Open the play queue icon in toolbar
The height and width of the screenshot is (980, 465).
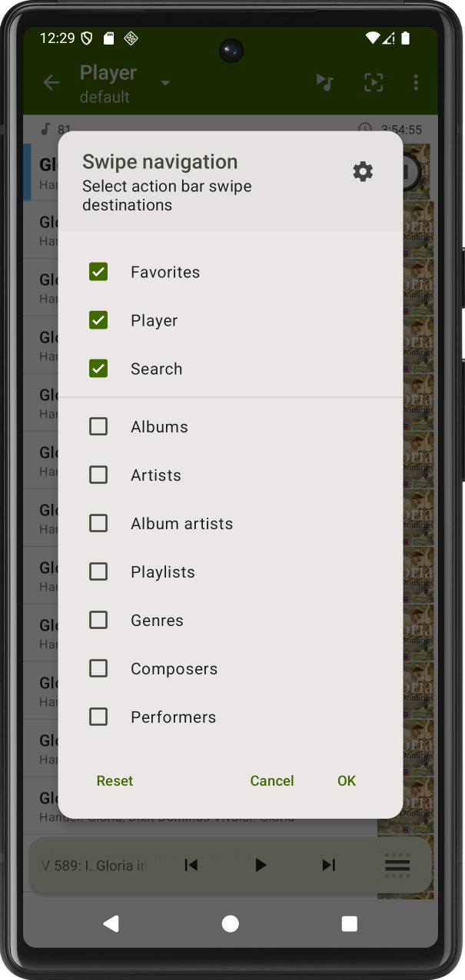pyautogui.click(x=325, y=83)
